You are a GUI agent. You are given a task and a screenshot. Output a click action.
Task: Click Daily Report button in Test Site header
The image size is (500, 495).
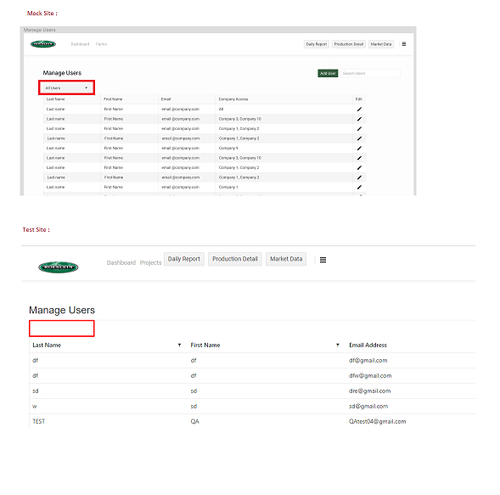coord(184,259)
